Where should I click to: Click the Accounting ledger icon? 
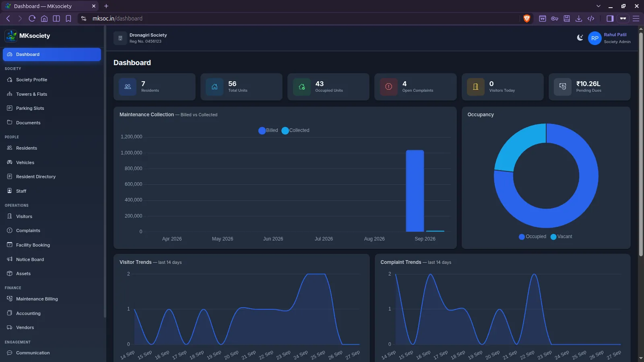[x=10, y=313]
